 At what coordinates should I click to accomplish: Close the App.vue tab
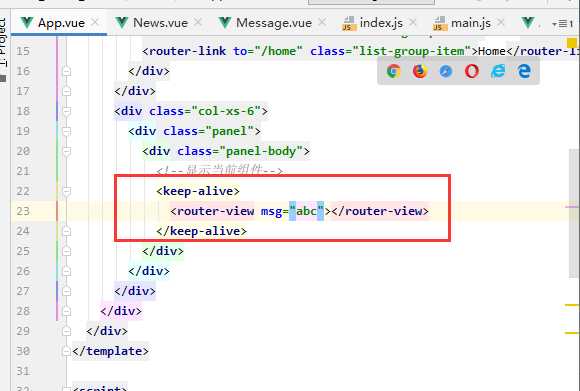[x=95, y=23]
